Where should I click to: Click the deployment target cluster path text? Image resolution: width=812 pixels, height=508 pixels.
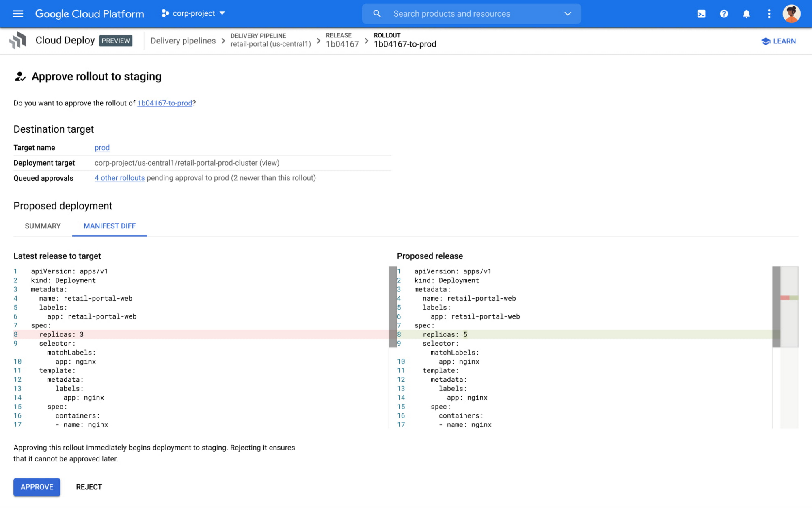(187, 163)
